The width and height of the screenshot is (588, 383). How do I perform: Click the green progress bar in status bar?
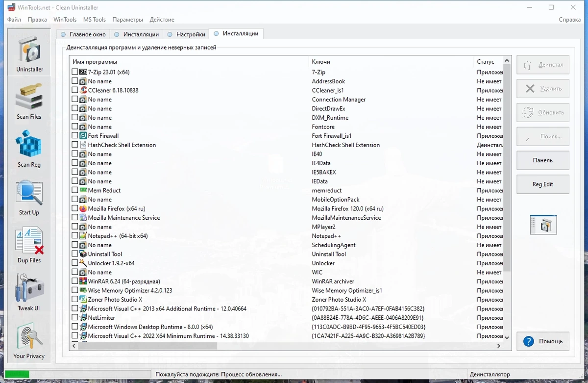click(17, 375)
